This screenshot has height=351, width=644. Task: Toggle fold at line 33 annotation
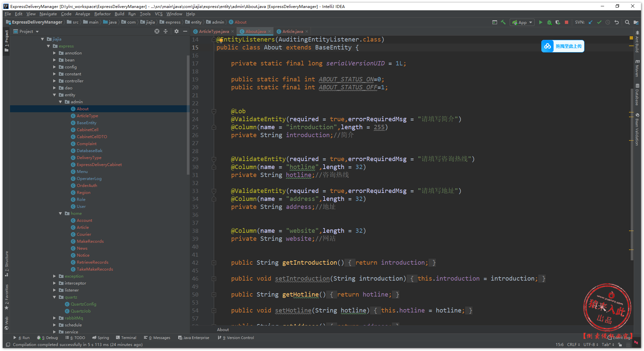pyautogui.click(x=214, y=191)
